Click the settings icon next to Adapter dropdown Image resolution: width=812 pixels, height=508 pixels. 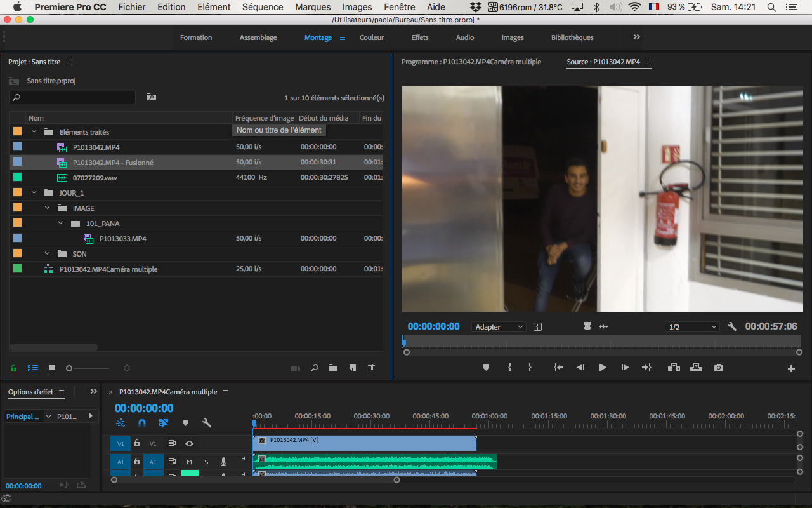[x=538, y=327]
